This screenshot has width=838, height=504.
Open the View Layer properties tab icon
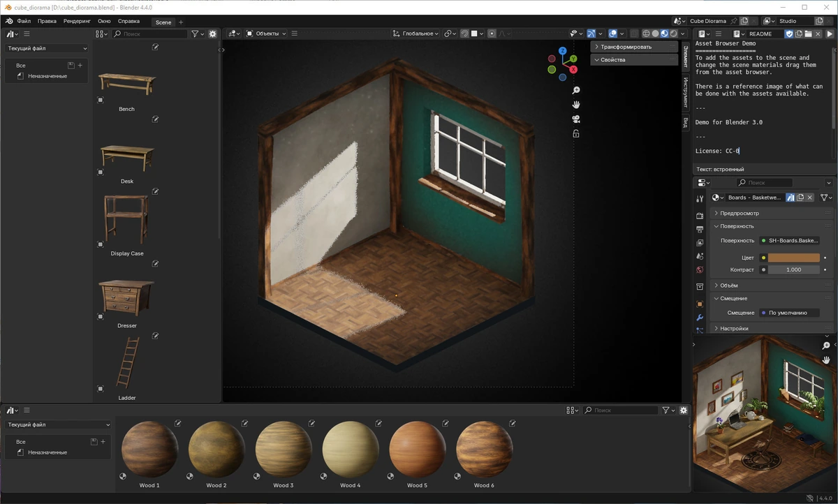point(700,243)
